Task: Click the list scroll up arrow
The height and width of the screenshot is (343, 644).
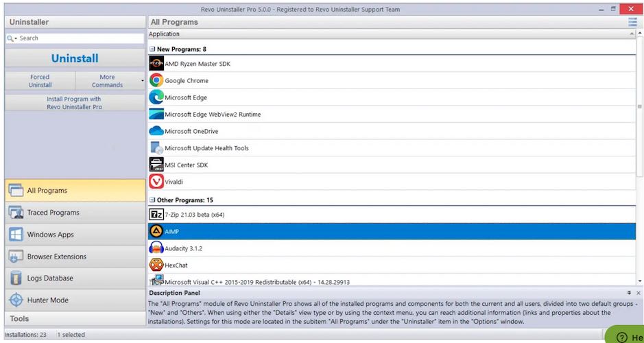Action: [640, 34]
